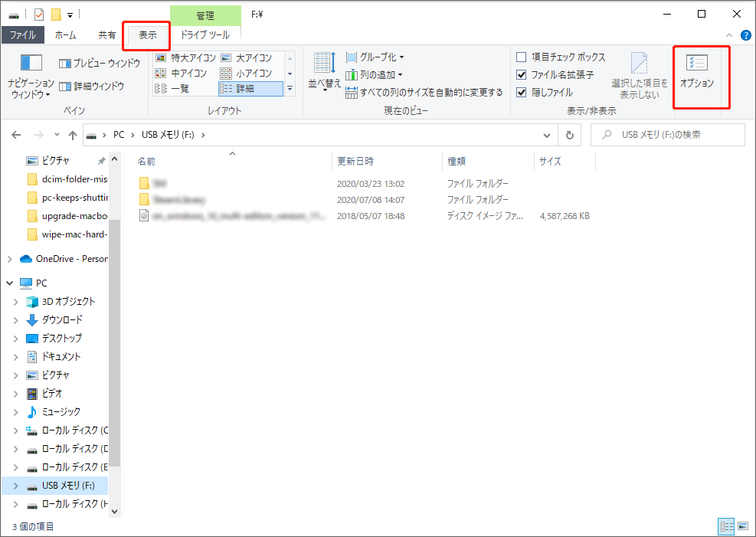Screen dimensions: 756x537
Task: Choose Large icons (大アイコン) layout
Action: pyautogui.click(x=247, y=58)
